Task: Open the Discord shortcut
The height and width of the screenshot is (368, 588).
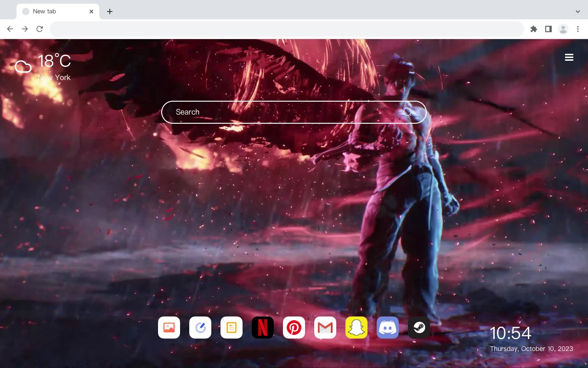Action: tap(388, 328)
